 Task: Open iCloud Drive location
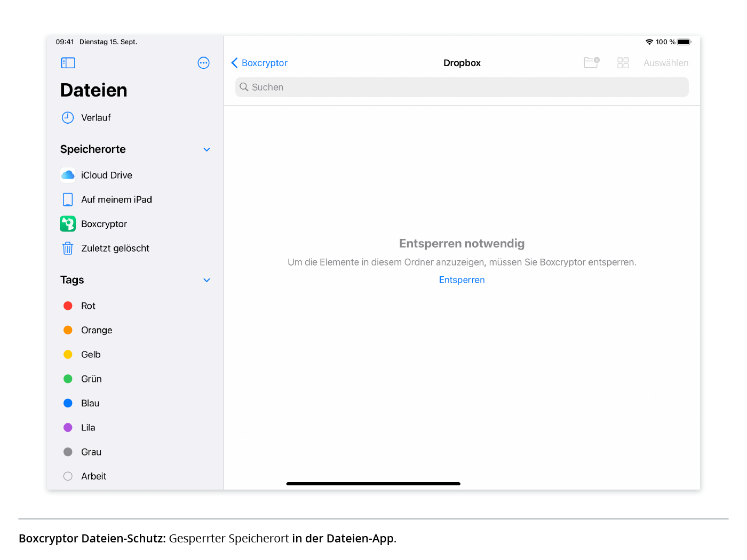pos(107,175)
